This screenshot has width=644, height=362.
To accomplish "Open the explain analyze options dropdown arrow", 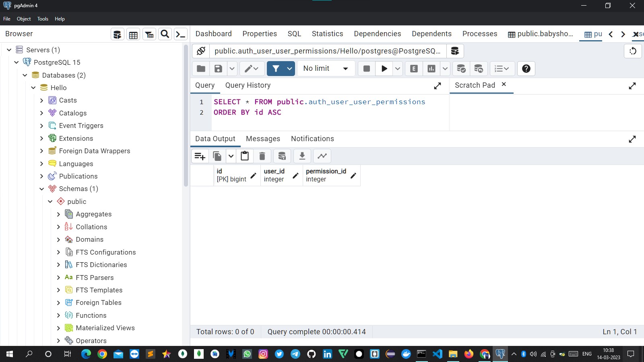I will [445, 68].
